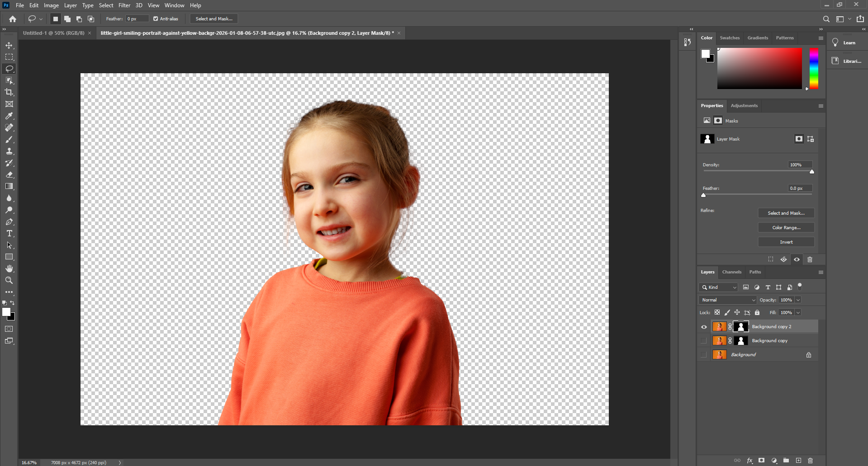Select the Lasso tool
This screenshot has height=466, width=868.
(x=9, y=69)
